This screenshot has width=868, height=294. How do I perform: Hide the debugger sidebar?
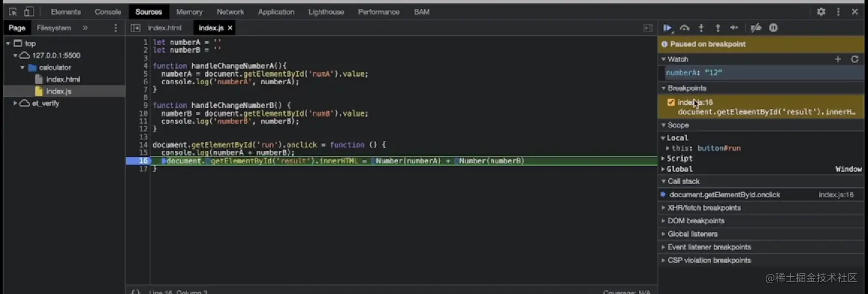point(648,28)
